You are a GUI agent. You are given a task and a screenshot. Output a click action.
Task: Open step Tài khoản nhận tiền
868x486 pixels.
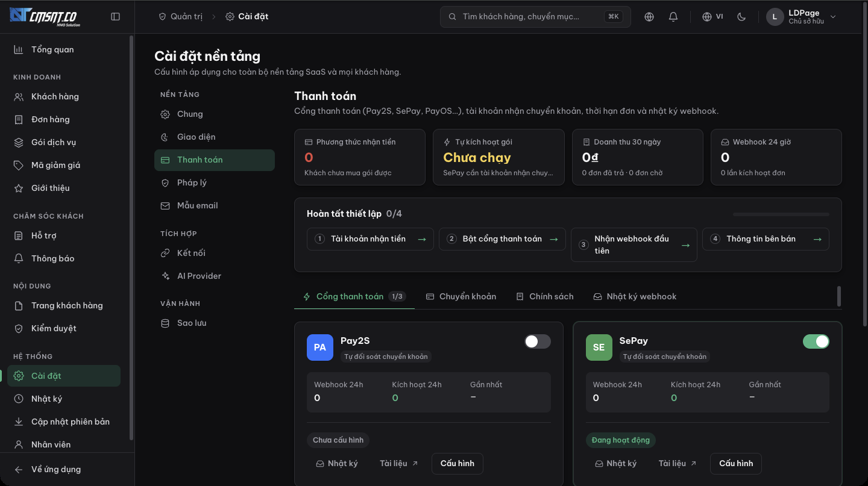point(370,239)
